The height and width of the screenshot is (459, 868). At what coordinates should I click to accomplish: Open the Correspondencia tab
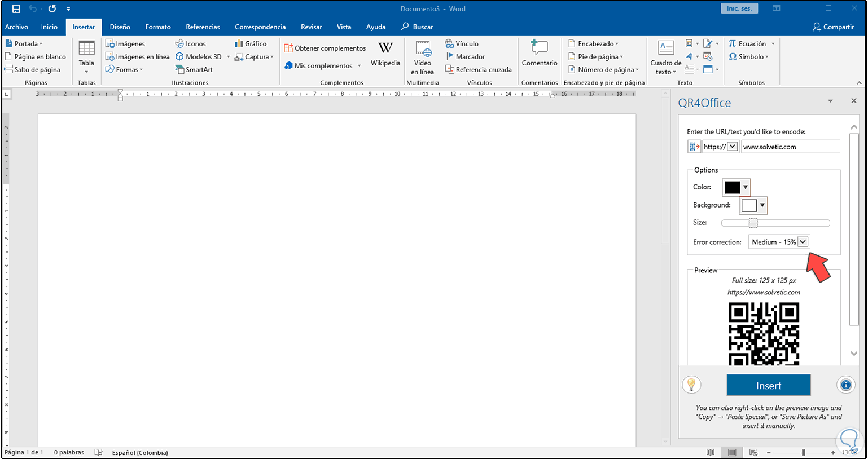click(260, 27)
